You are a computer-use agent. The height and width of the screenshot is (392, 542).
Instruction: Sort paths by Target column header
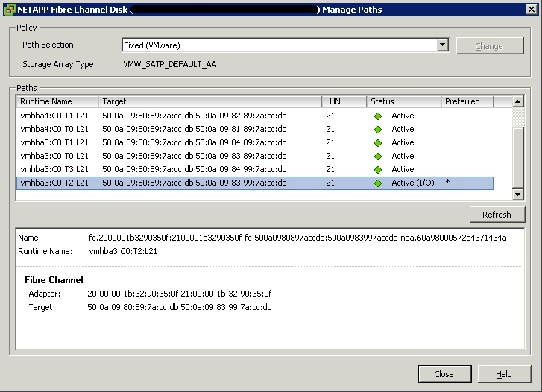pos(209,101)
